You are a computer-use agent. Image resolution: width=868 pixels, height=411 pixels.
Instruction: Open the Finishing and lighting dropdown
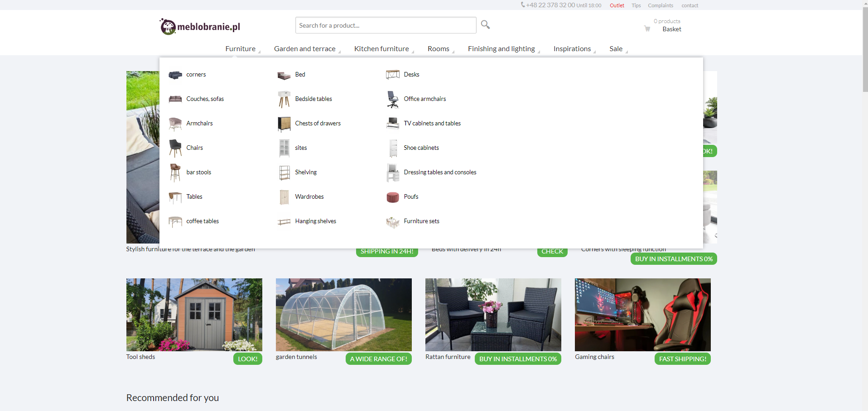501,49
